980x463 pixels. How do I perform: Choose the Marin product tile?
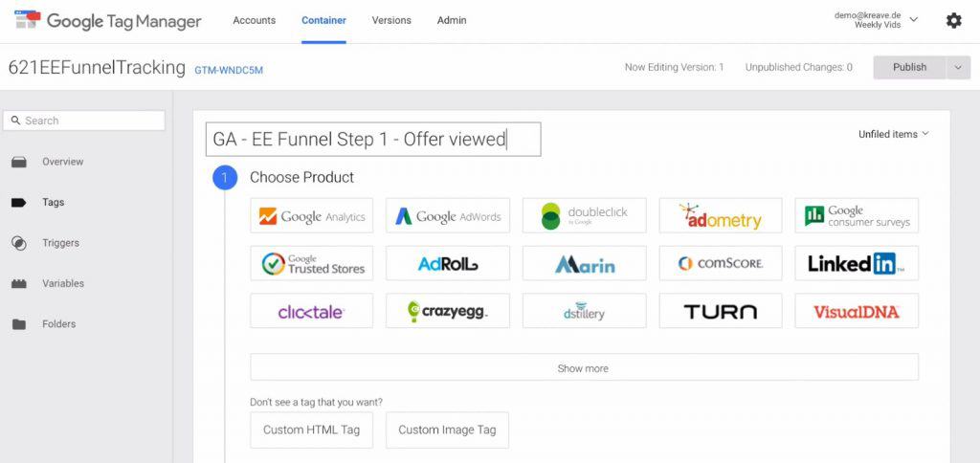pos(585,263)
